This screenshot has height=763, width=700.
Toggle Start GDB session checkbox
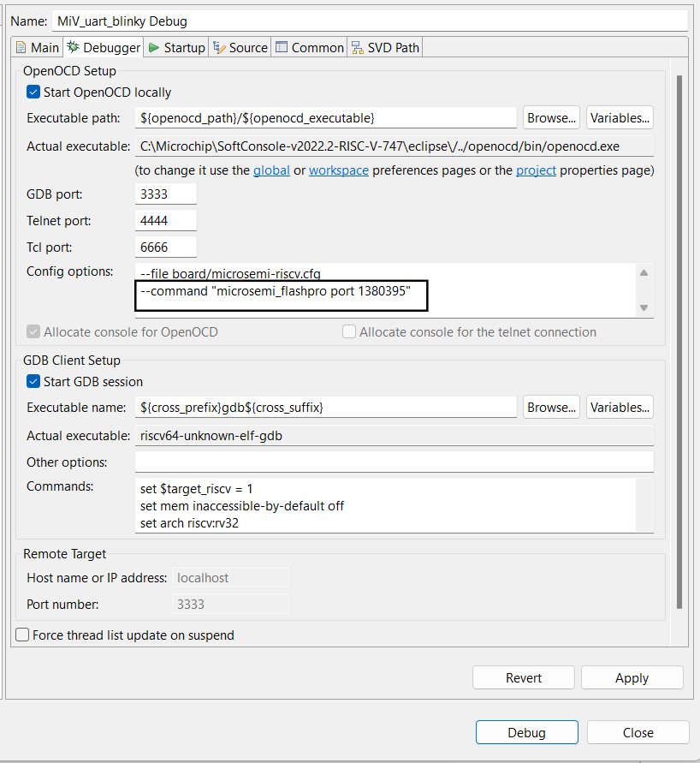coord(33,382)
